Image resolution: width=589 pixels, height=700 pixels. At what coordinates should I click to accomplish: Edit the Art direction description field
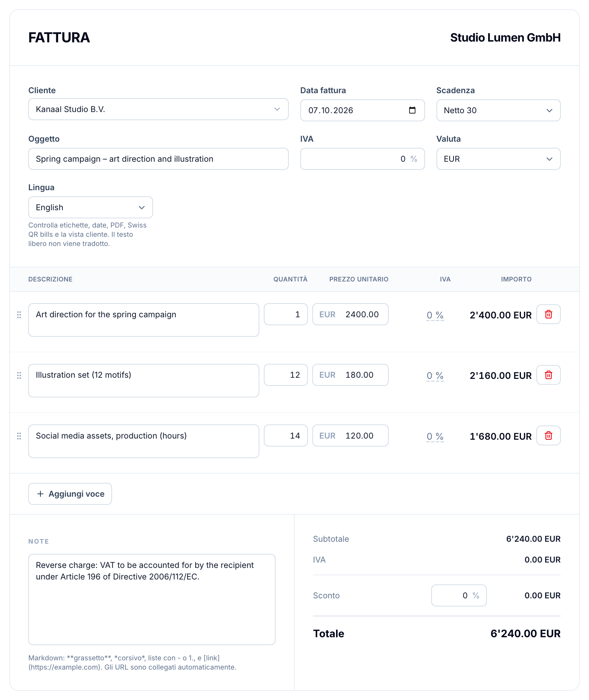144,320
